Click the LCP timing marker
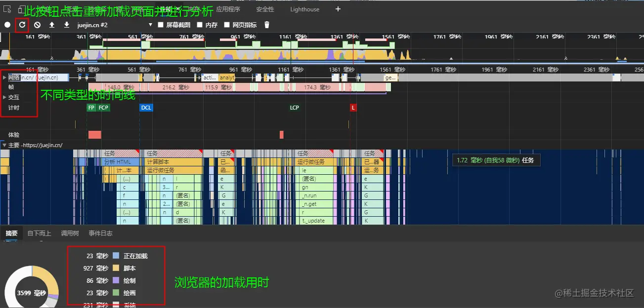 point(295,108)
